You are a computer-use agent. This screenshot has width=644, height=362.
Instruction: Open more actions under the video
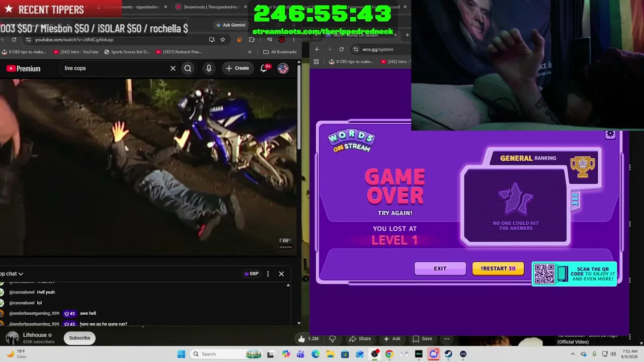pos(447,338)
